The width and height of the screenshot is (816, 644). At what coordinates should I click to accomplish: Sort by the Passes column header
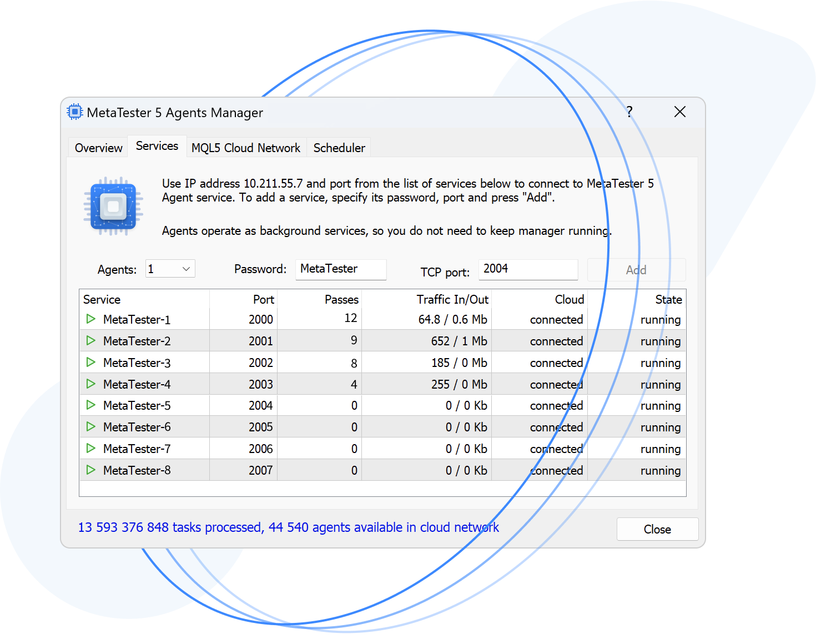point(319,299)
